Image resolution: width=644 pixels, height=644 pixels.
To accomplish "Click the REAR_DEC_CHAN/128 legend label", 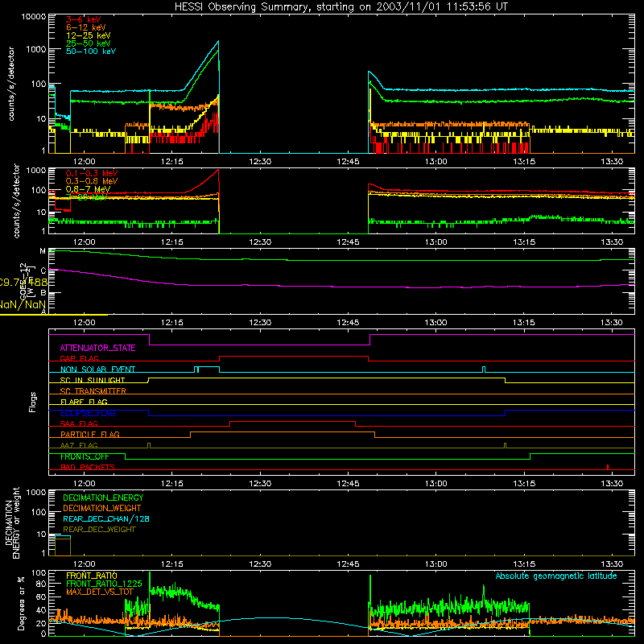I will [106, 518].
